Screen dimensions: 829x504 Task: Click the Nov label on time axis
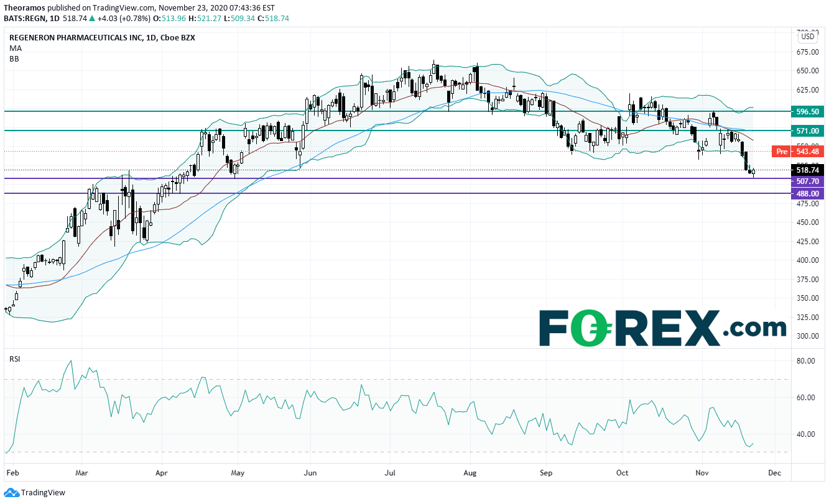(x=702, y=472)
